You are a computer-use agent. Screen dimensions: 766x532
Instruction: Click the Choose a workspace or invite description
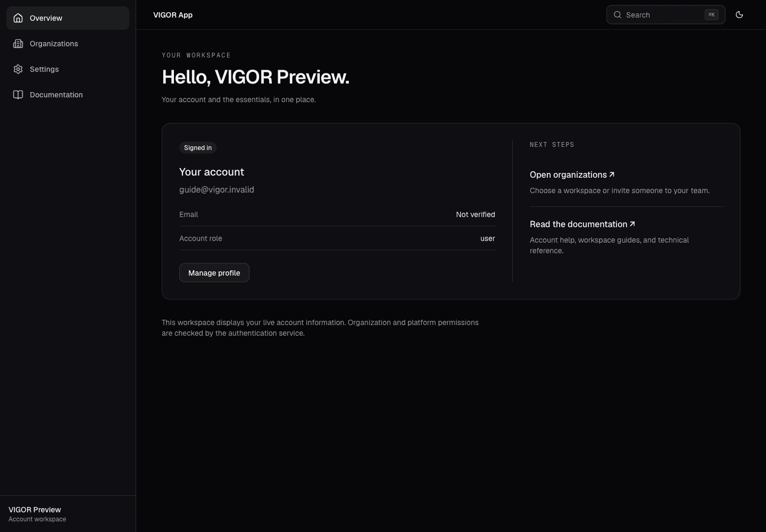coord(620,190)
